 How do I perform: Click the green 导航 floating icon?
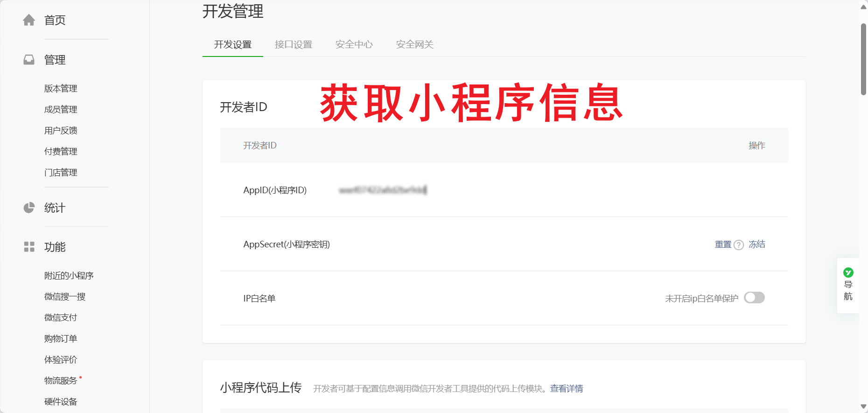pyautogui.click(x=848, y=273)
